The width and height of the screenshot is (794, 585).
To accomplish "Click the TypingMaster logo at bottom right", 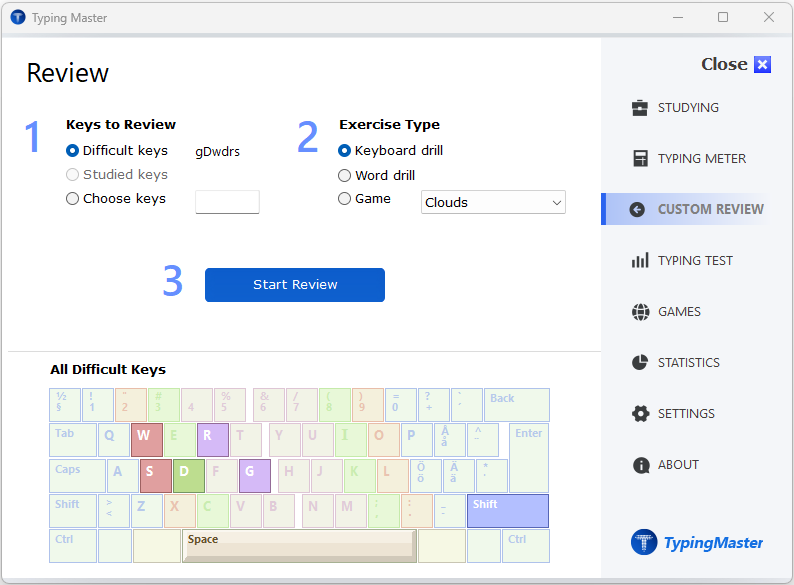I will point(697,542).
